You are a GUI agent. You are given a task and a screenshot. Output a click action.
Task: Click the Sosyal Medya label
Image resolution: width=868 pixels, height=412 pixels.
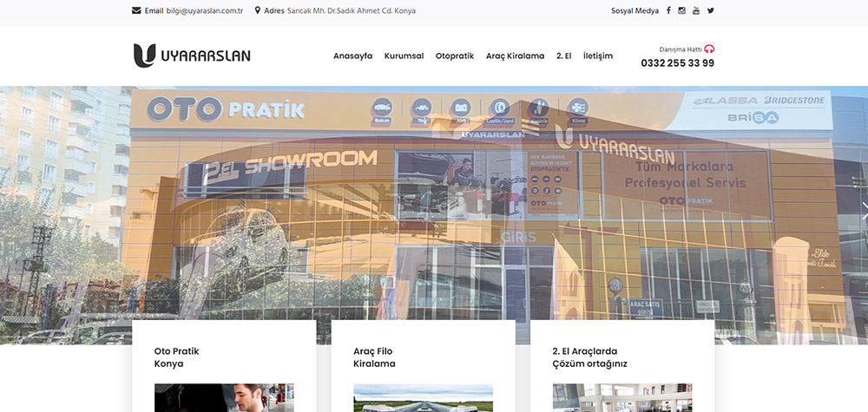point(635,10)
